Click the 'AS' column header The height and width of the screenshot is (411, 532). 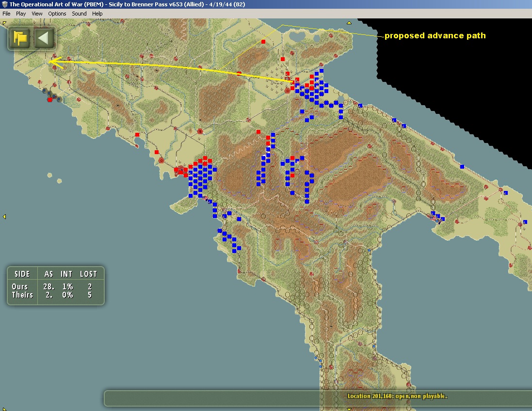49,274
